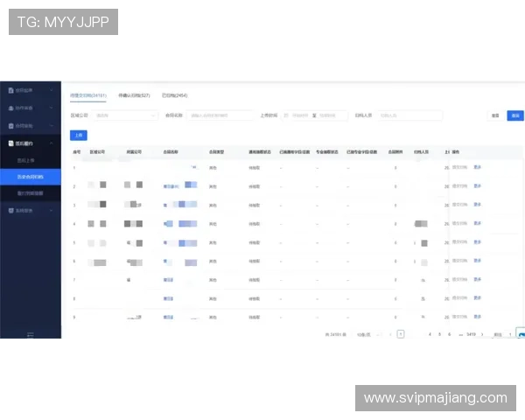
Task: Click the 归档人员 input field
Action: point(409,115)
